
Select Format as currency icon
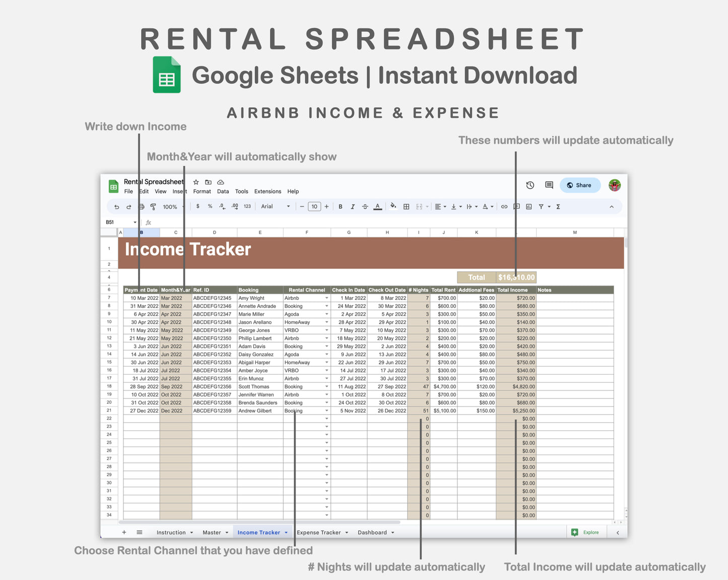point(197,206)
